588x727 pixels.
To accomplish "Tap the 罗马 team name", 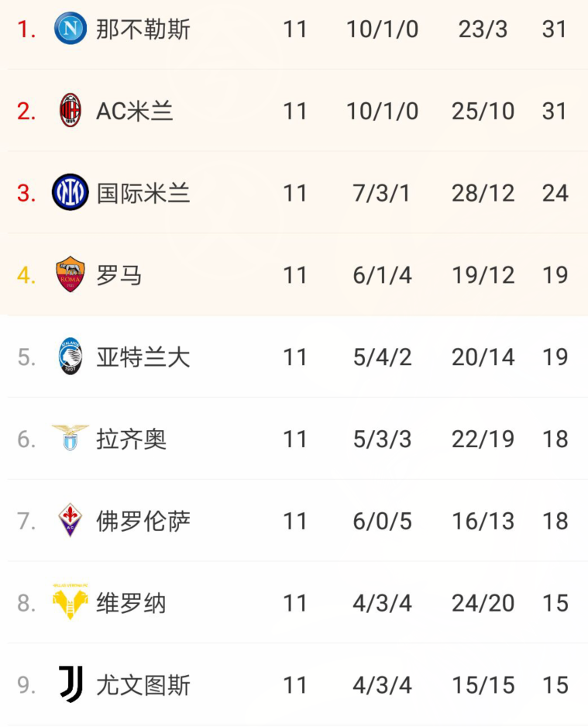I will [119, 275].
